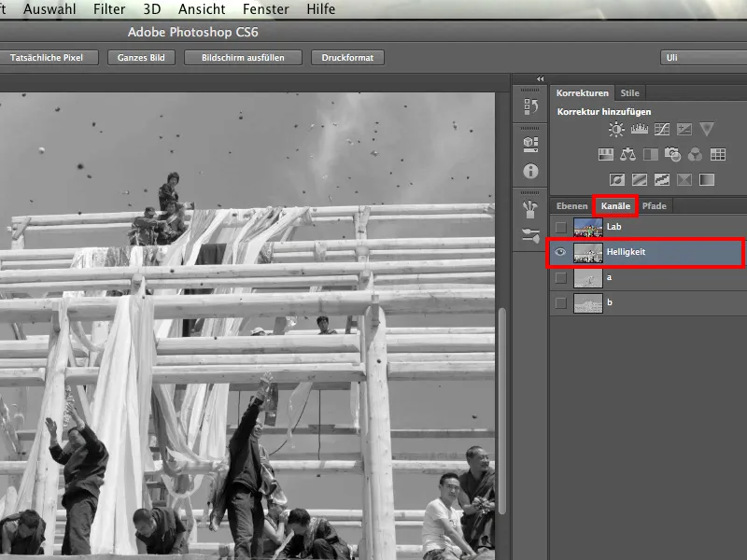Open the Filter menu

coord(109,9)
